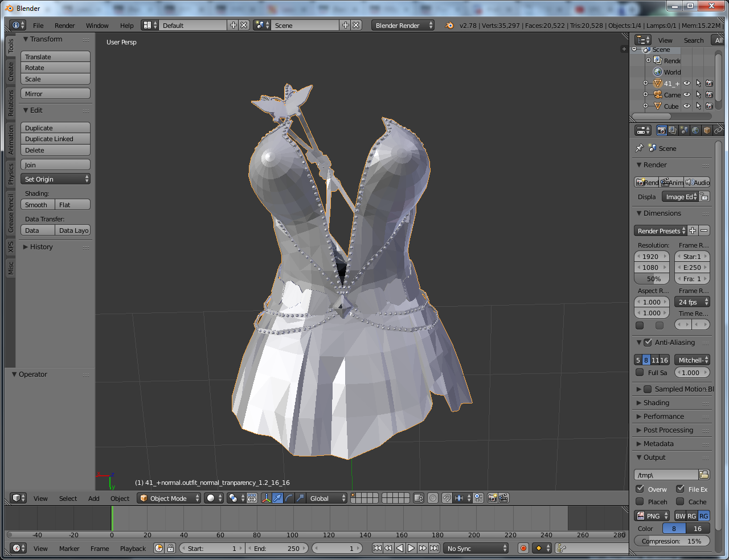Jump to the first frame in timeline
The image size is (729, 560).
377,548
